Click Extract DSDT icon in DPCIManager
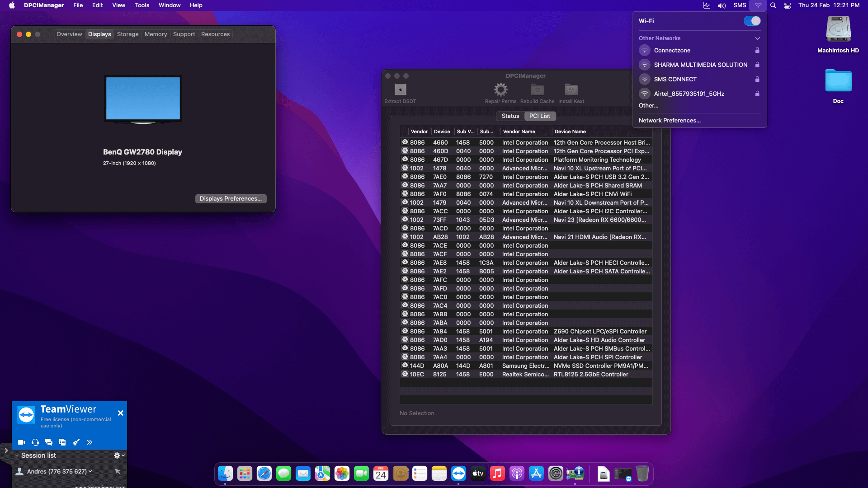Image resolution: width=868 pixels, height=488 pixels. pos(400,89)
